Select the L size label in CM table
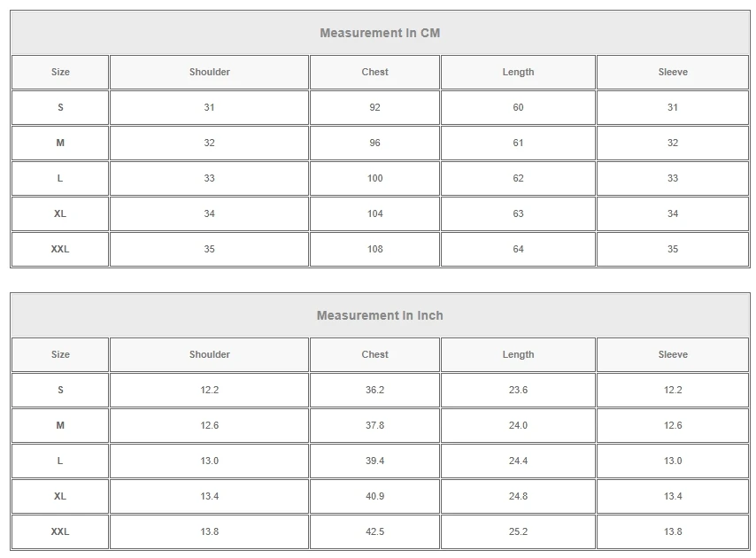Screen dimensions: 756x558 tap(60, 178)
